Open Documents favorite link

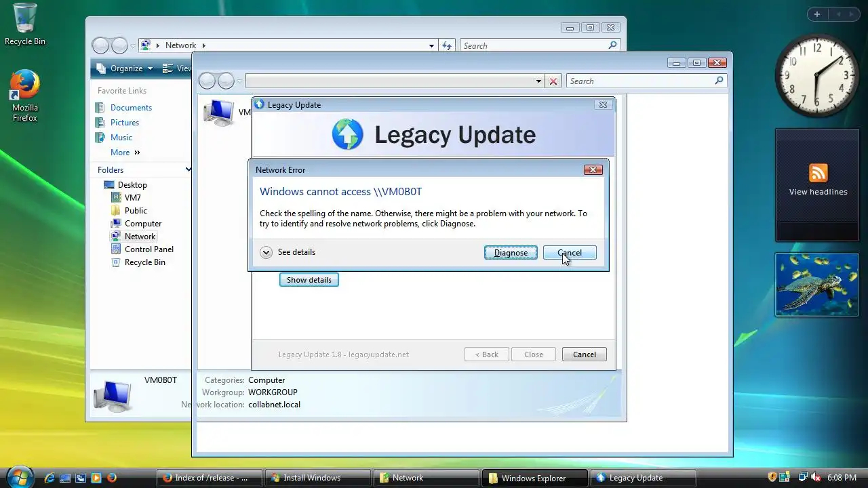point(131,108)
